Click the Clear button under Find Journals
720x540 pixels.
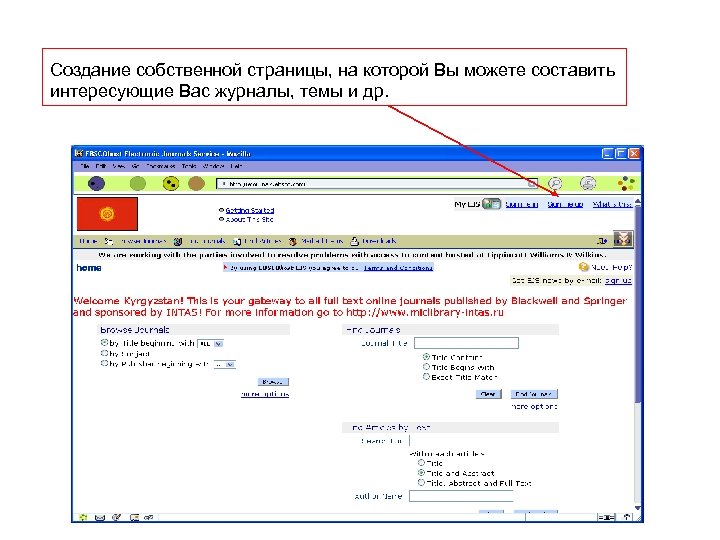coord(488,394)
